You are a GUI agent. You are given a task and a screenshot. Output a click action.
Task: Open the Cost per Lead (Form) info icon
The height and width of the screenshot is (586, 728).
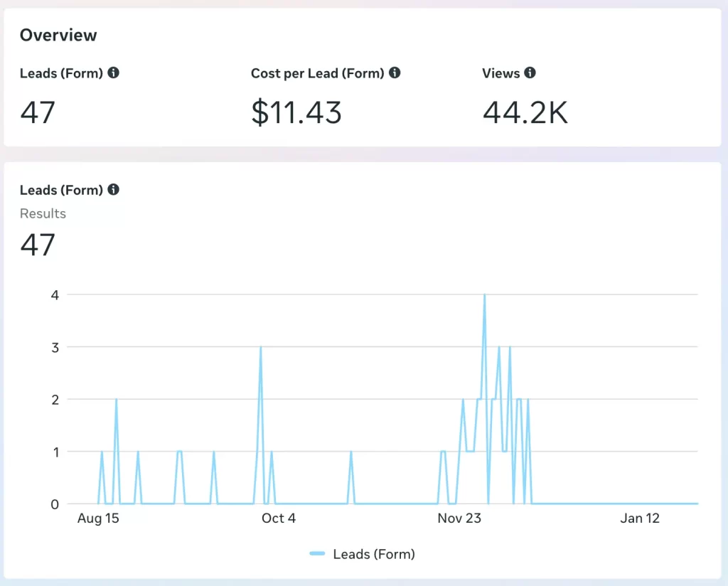395,73
